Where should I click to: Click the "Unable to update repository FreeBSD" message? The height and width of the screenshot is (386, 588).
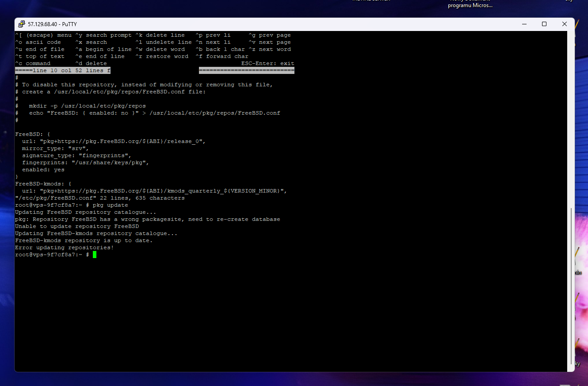coord(76,226)
